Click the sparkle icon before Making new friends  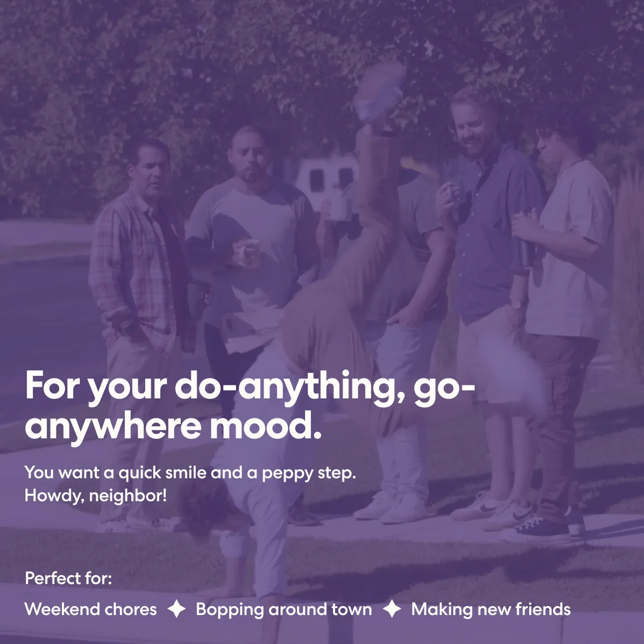coord(392,609)
